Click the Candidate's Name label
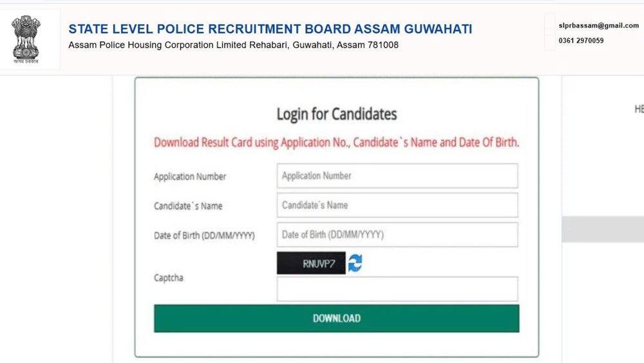 [188, 206]
